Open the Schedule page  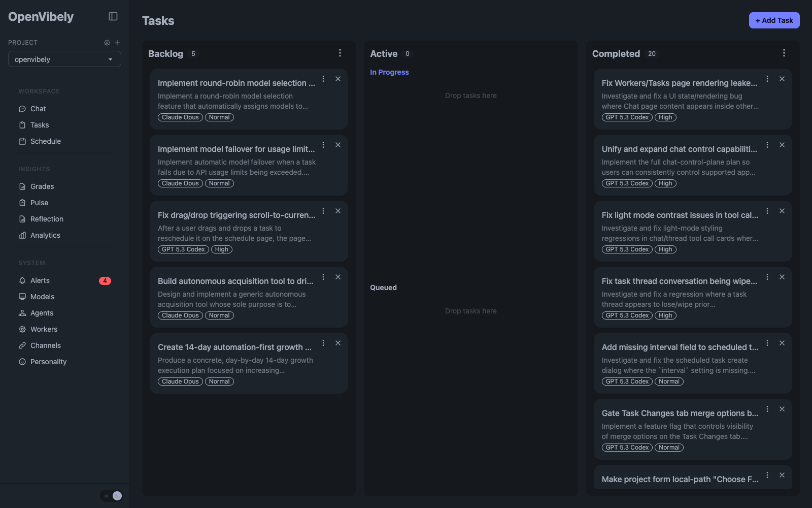click(46, 141)
